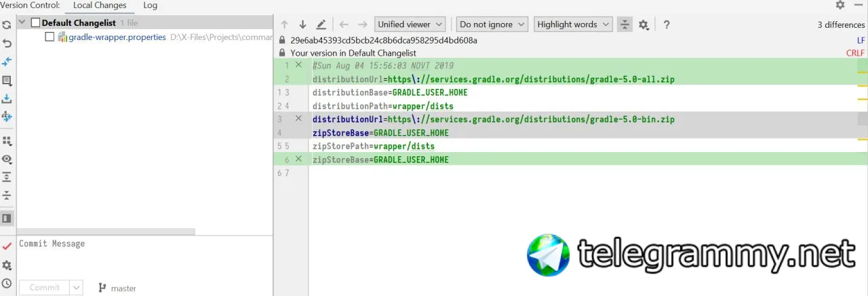
Task: Select the Default Changelist row
Action: click(143, 22)
